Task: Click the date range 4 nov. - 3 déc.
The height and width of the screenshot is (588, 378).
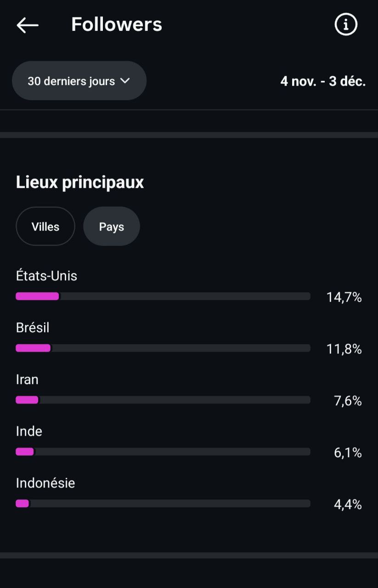Action: click(x=323, y=81)
